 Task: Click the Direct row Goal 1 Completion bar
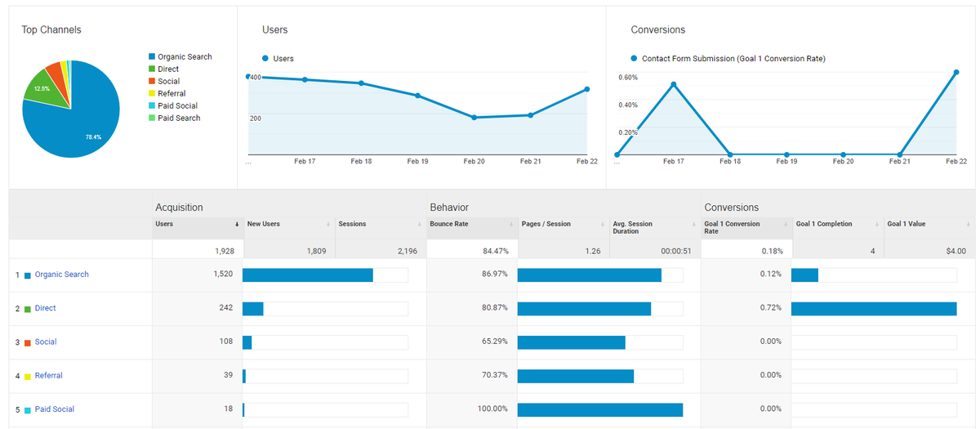(x=874, y=308)
